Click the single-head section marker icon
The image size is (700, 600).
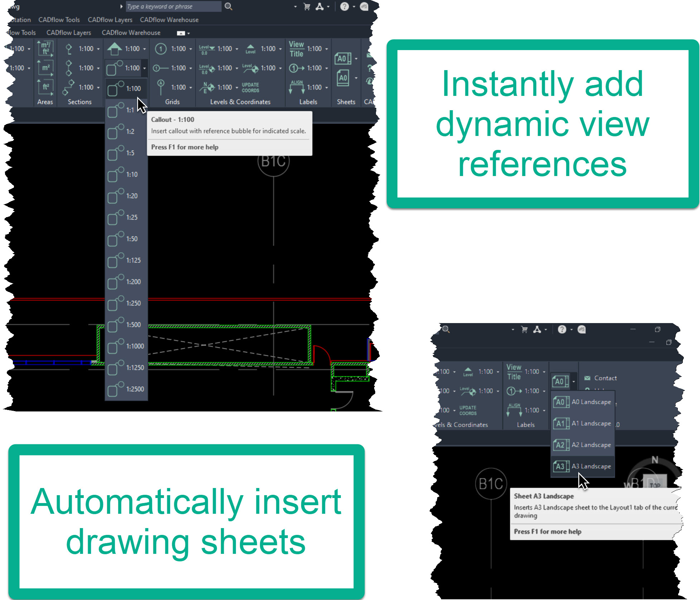[69, 49]
